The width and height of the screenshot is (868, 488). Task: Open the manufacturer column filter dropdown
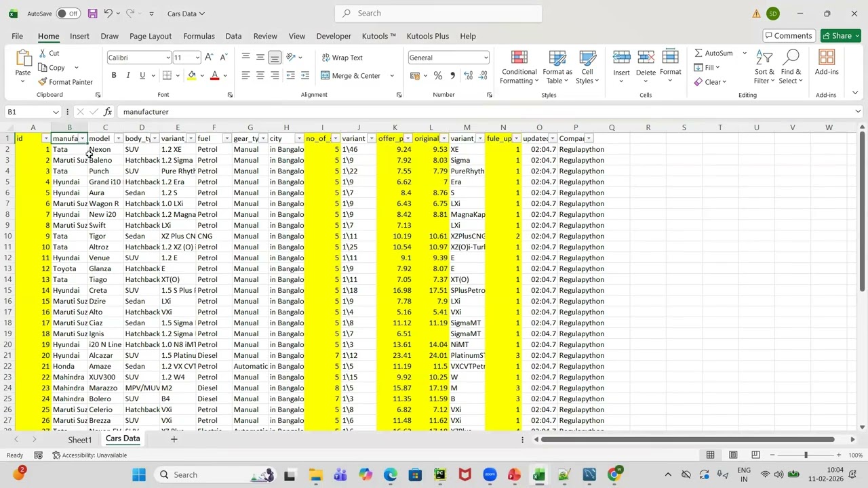83,138
